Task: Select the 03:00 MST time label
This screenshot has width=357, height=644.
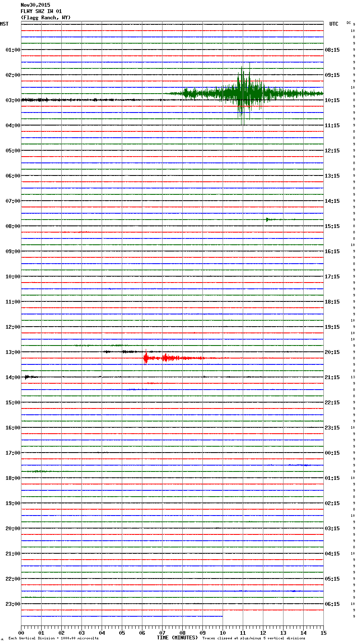Action: tap(13, 100)
